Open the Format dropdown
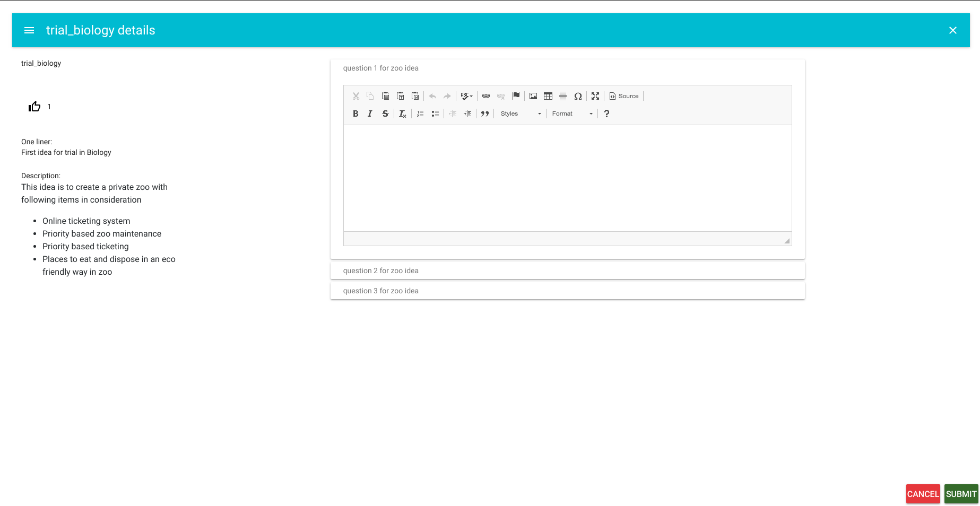This screenshot has width=980, height=506. 572,114
